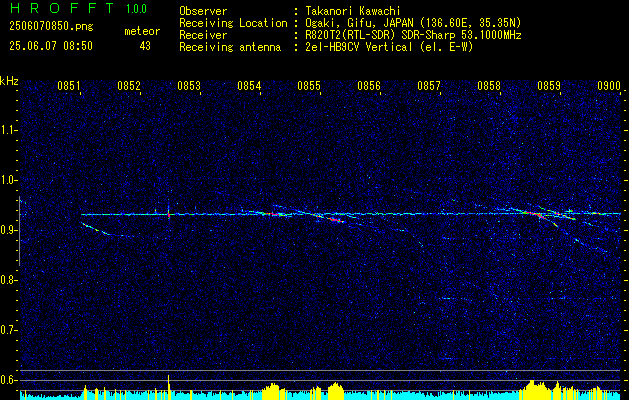This screenshot has height=400, width=629.
Task: Click location Ogaki, Gifu, JAPAN coordinates
Action: tap(412, 23)
